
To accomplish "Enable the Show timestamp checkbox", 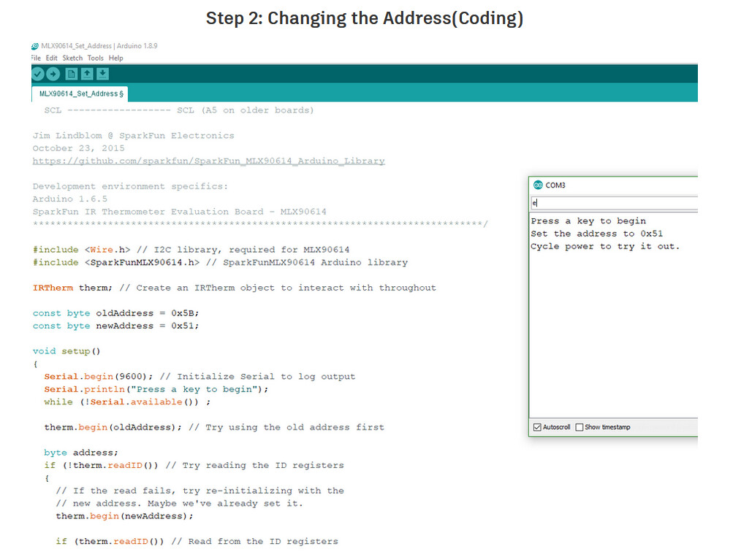I will 579,427.
